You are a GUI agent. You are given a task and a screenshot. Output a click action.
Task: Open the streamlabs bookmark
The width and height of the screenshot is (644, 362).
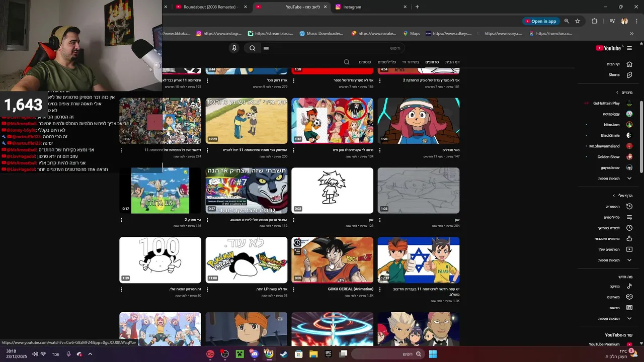(272, 34)
